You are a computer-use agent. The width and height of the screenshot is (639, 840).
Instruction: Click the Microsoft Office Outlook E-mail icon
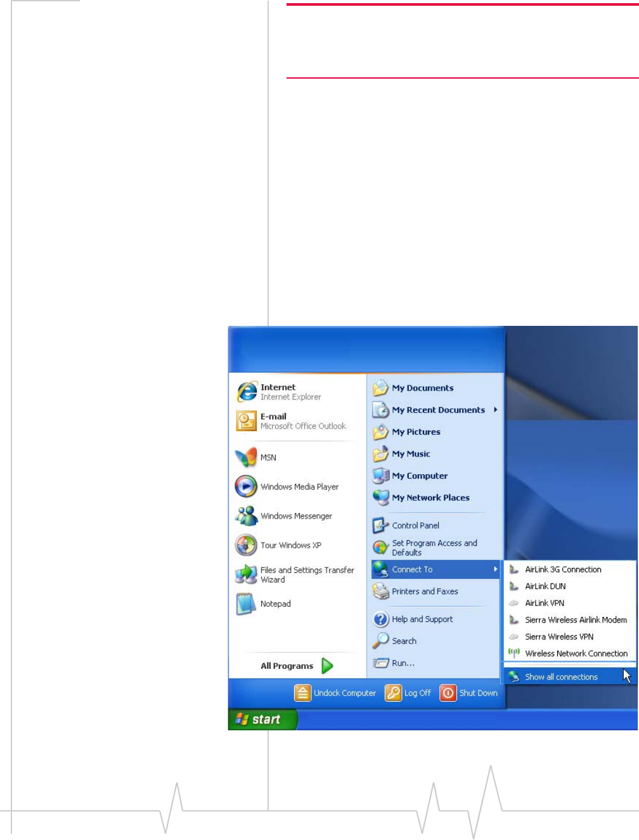(246, 421)
